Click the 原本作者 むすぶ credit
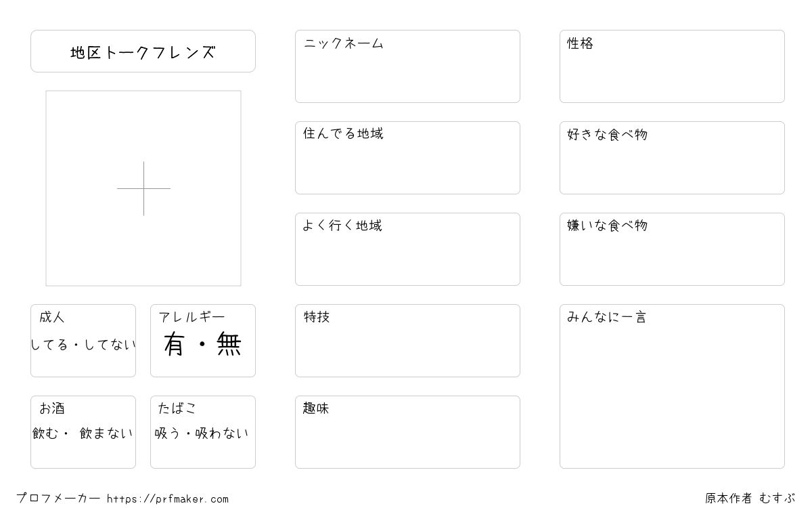This screenshot has width=812, height=508. 750,499
